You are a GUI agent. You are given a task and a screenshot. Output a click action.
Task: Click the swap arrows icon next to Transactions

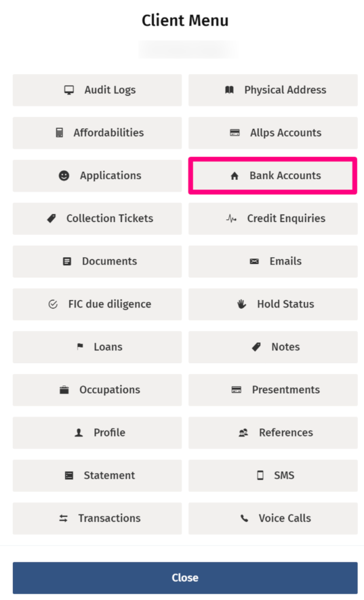[x=64, y=518]
